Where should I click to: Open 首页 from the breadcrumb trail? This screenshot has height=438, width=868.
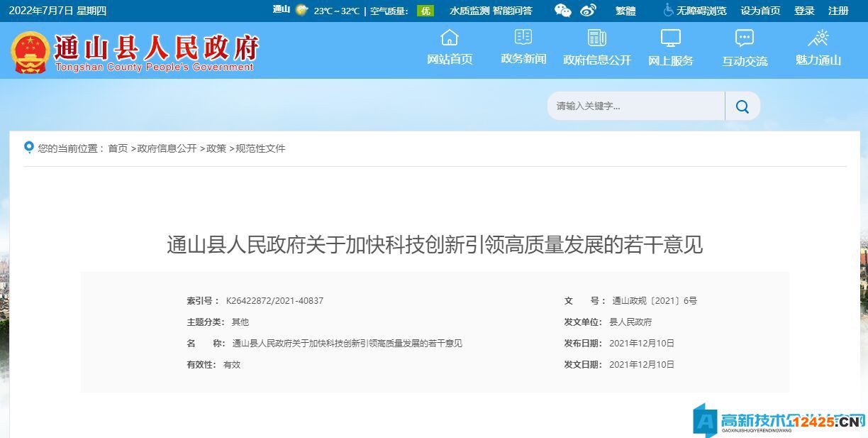click(117, 148)
